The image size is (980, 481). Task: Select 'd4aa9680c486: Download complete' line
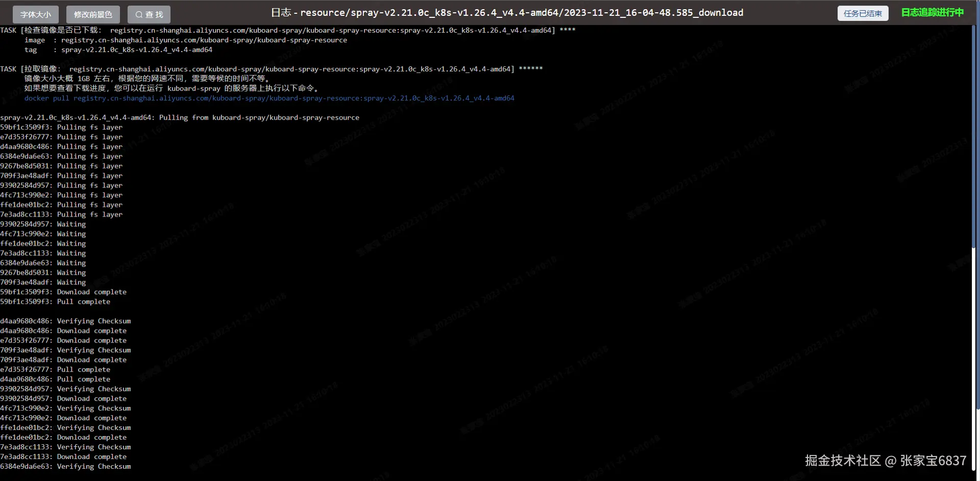pos(63,331)
